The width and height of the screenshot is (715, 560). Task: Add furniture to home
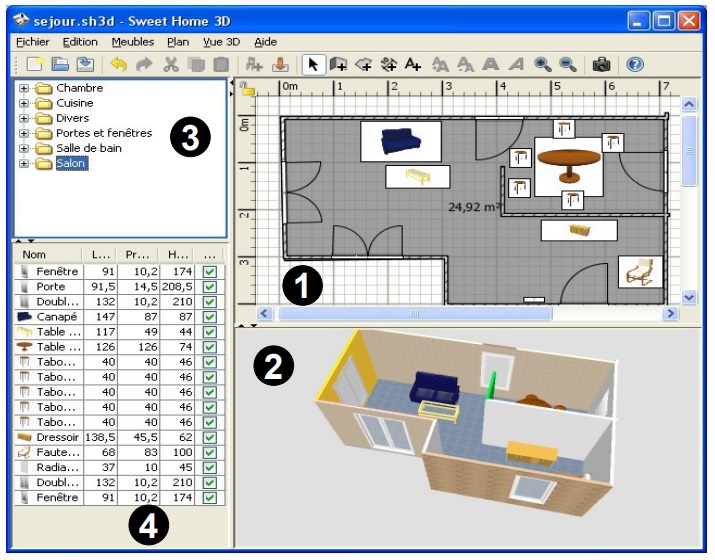pos(254,64)
